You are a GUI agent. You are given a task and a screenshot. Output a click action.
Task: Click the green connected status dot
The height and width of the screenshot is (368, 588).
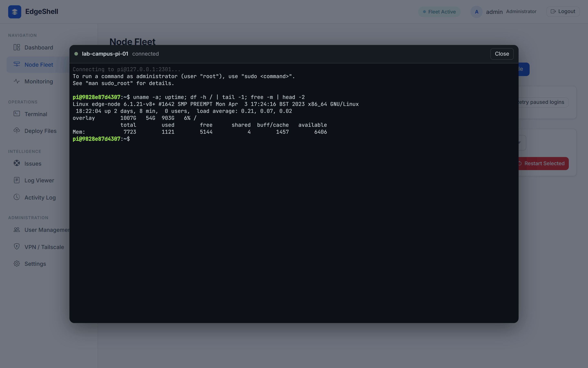(76, 54)
